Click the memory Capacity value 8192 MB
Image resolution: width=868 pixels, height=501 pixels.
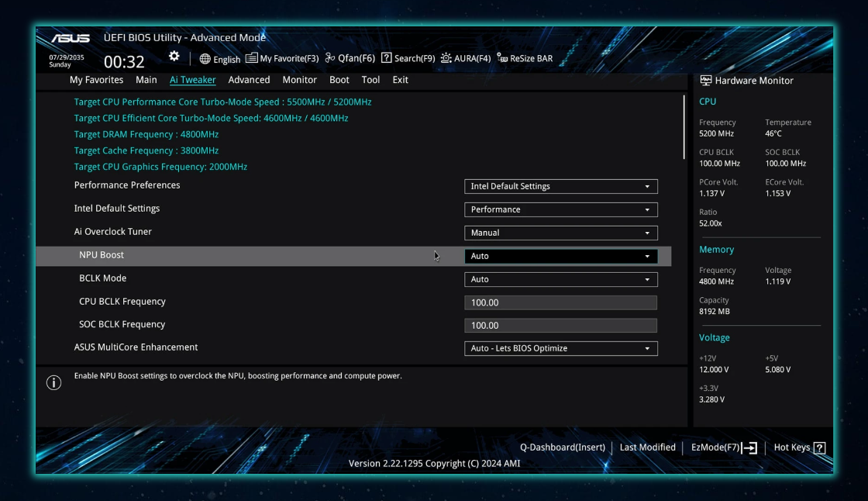714,312
